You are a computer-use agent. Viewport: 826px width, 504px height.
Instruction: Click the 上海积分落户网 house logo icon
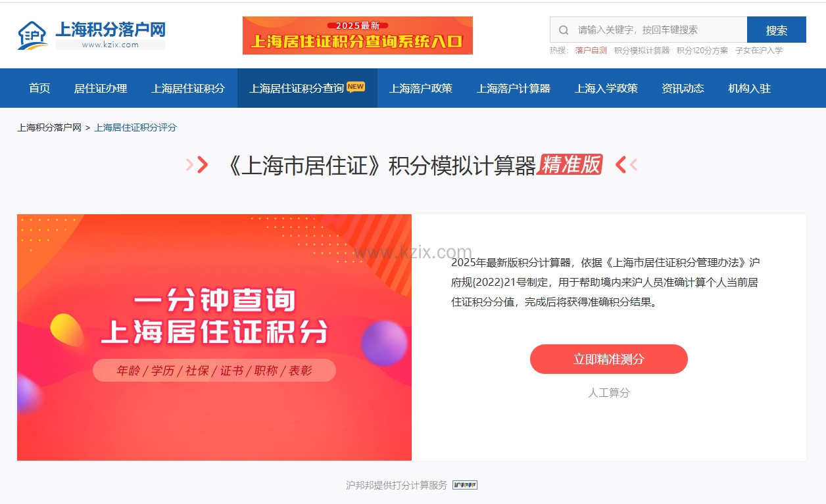(x=33, y=35)
